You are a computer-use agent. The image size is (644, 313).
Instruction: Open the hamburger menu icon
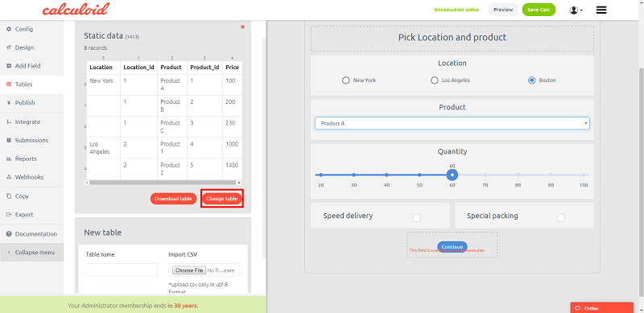(x=601, y=10)
